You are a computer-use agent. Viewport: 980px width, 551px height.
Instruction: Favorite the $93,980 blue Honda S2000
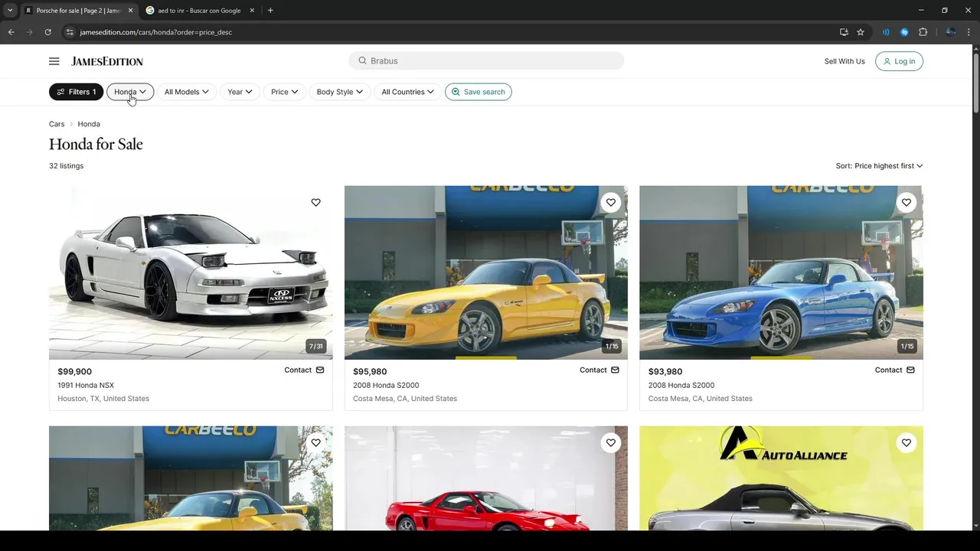(906, 202)
